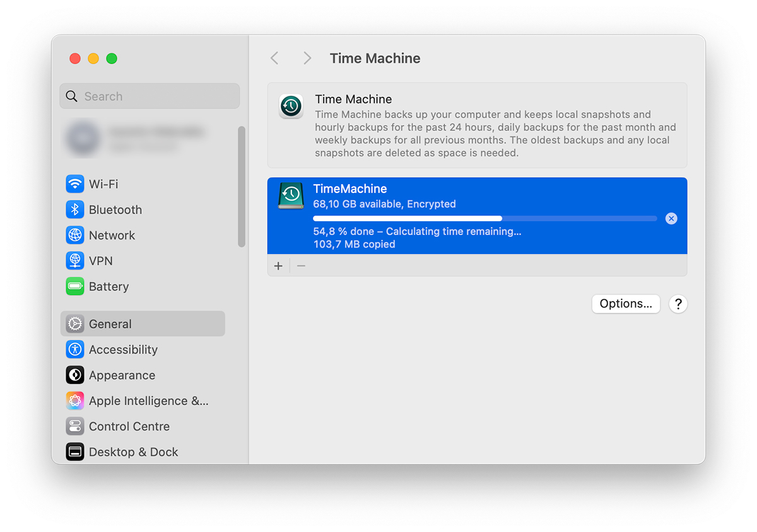Open Accessibility settings icon
Screen dimensions: 757x532
pyautogui.click(x=75, y=350)
